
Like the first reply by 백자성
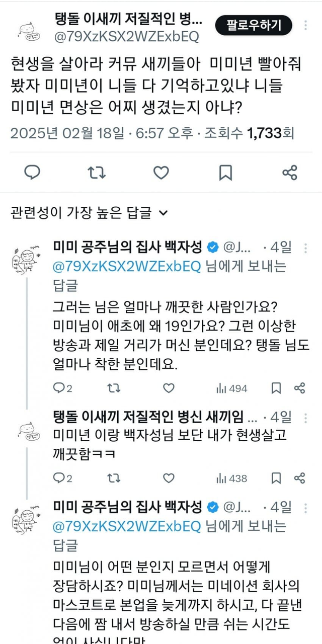click(169, 388)
